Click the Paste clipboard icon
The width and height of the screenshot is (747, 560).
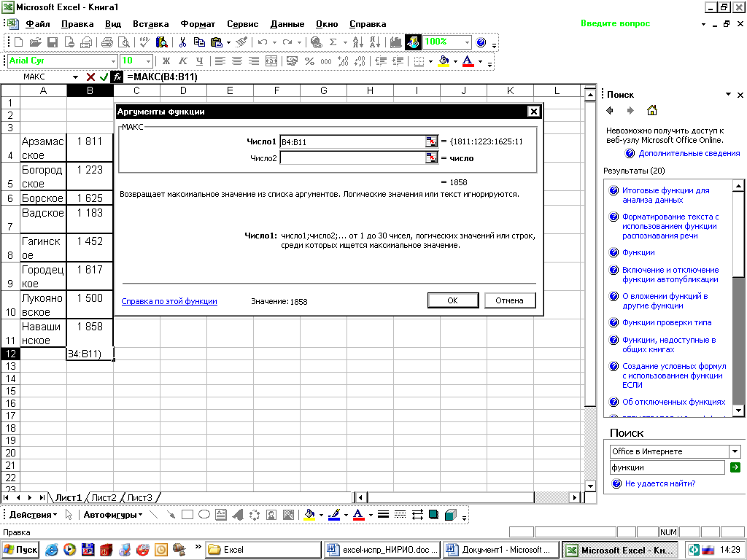click(216, 42)
